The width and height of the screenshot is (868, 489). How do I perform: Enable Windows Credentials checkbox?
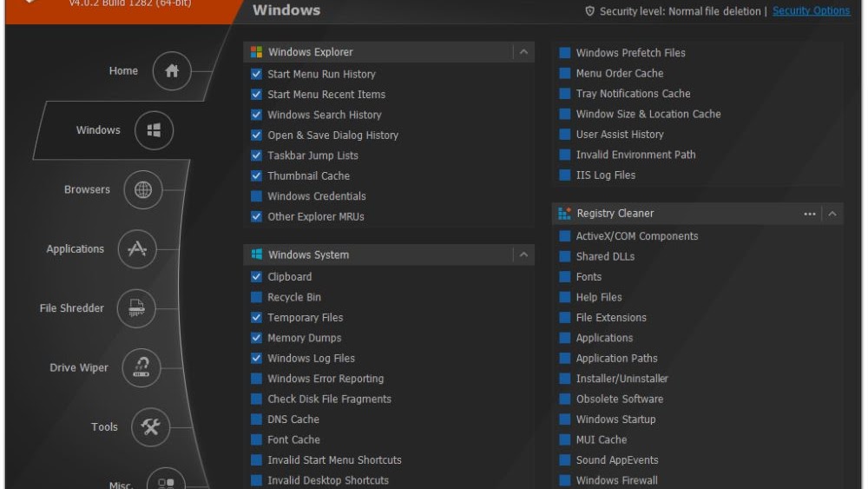[256, 196]
